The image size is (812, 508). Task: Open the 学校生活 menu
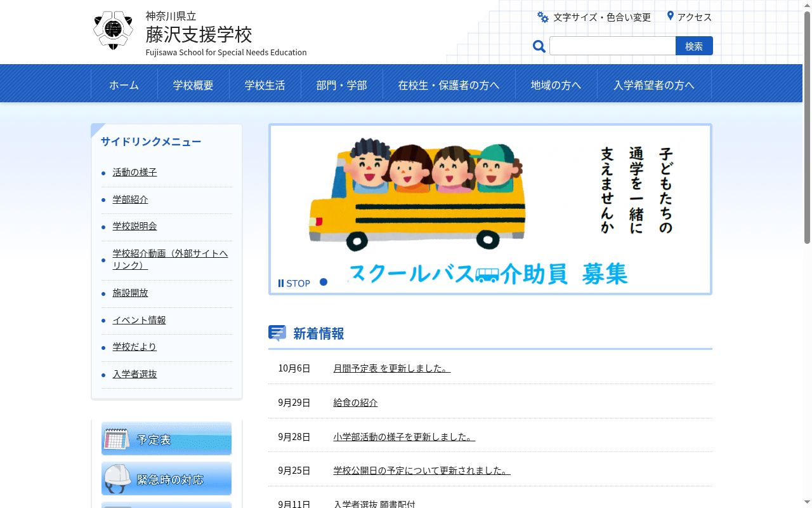(265, 85)
